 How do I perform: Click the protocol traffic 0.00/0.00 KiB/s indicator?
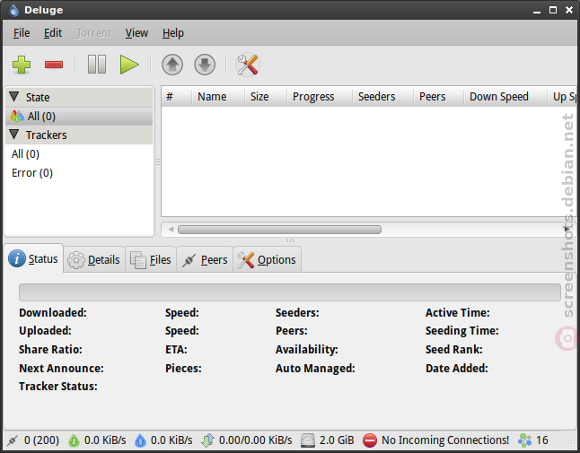(x=247, y=440)
